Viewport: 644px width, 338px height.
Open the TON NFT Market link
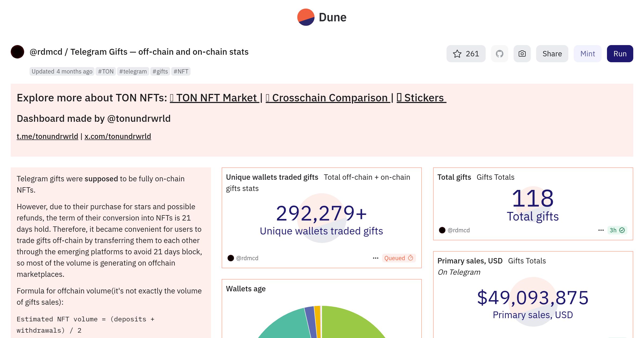pos(214,98)
